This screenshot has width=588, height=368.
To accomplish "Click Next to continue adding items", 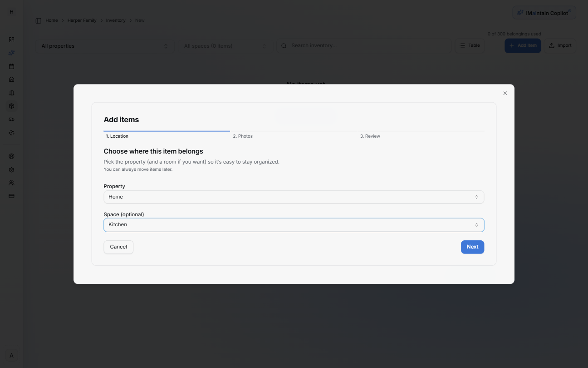I will click(472, 247).
